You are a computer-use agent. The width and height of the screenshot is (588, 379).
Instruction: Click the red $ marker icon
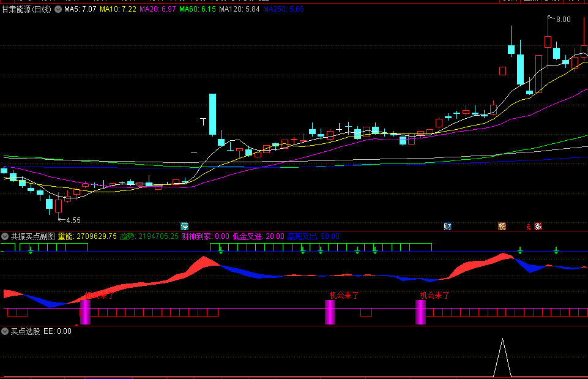(x=529, y=227)
